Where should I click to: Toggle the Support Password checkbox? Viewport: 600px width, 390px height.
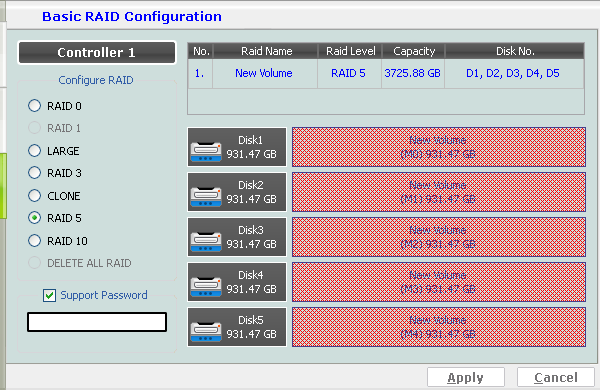(x=49, y=295)
